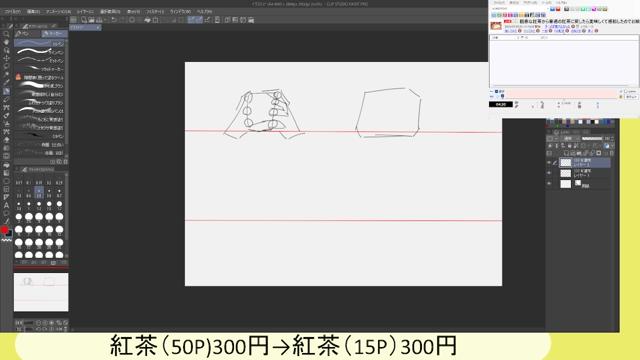Click the undo arrow in command bar

click(114, 20)
